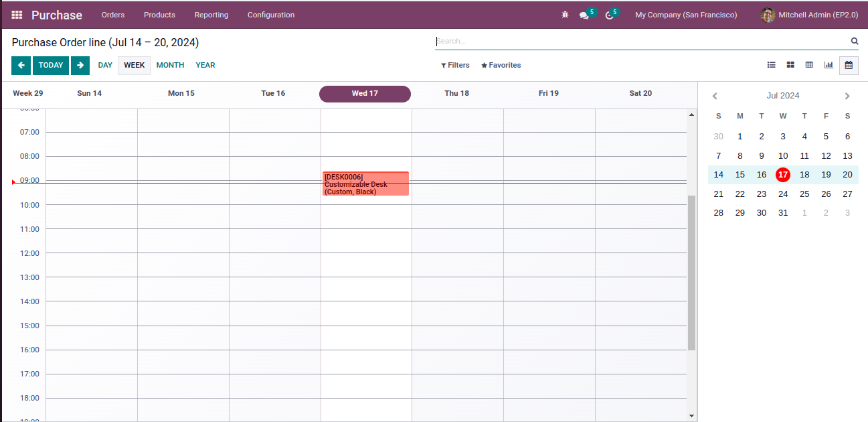Switch calendar to MONTH scale

click(170, 66)
